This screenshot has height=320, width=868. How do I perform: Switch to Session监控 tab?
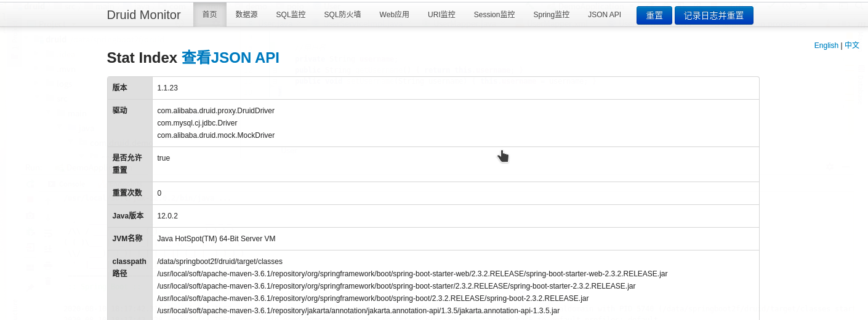(x=494, y=15)
